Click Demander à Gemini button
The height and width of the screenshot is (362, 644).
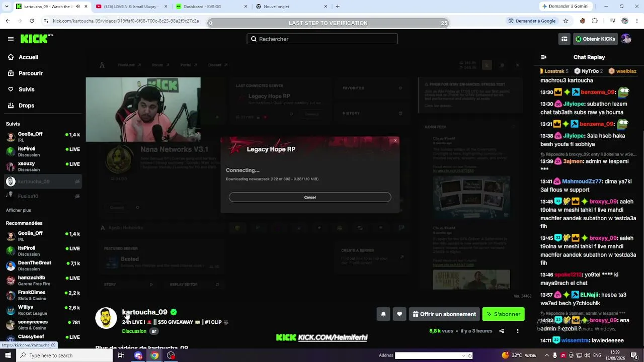(567, 7)
